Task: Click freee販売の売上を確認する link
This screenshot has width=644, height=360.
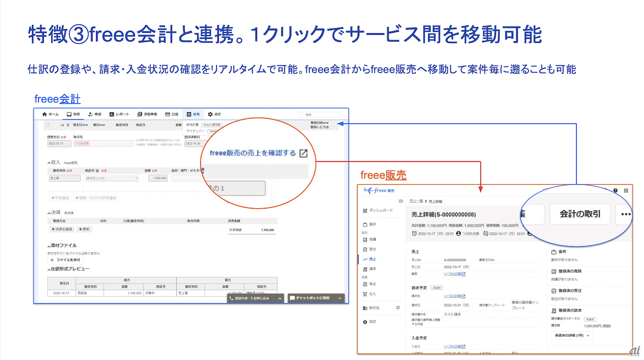Action: [x=258, y=153]
